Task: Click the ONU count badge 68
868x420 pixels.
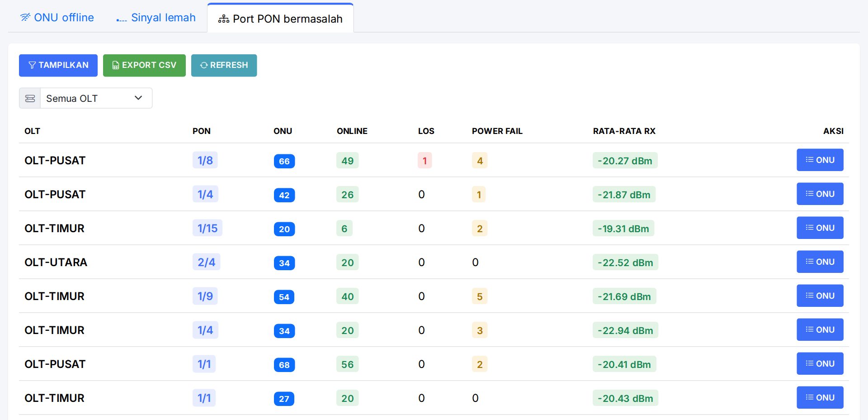Action: [x=284, y=365]
